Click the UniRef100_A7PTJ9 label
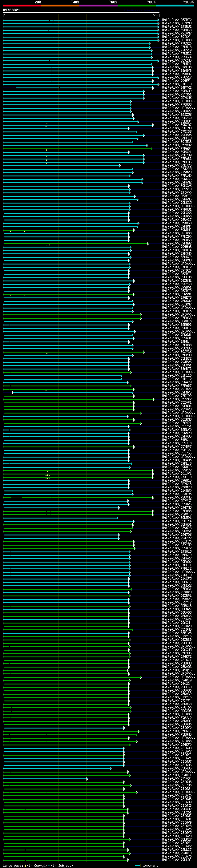This screenshot has width=197, height=868. [177, 84]
